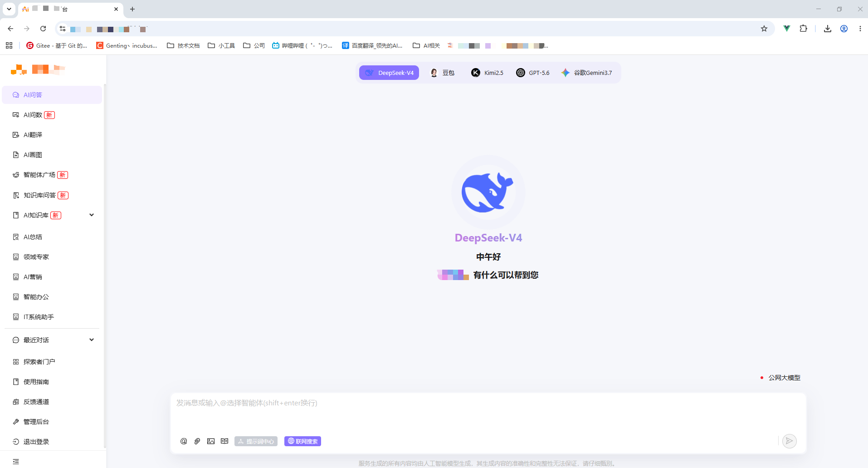View site information icon in address bar
This screenshot has height=468, width=868.
(x=63, y=29)
